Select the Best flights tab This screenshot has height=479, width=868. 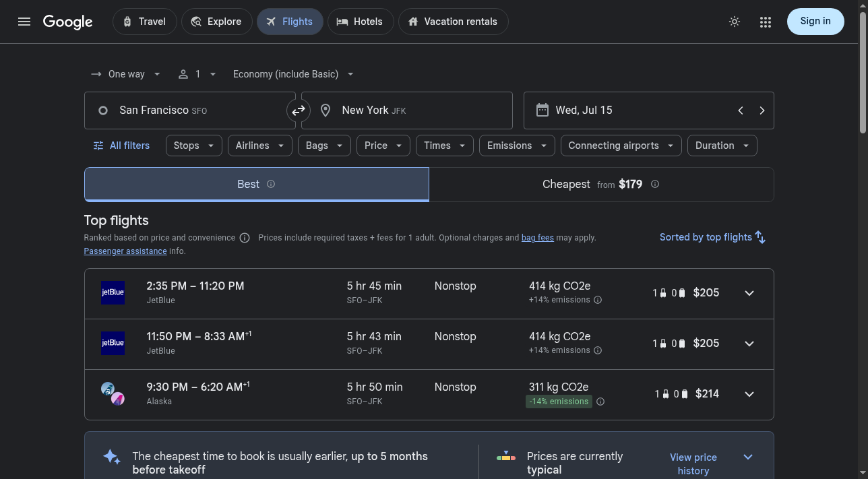point(257,184)
